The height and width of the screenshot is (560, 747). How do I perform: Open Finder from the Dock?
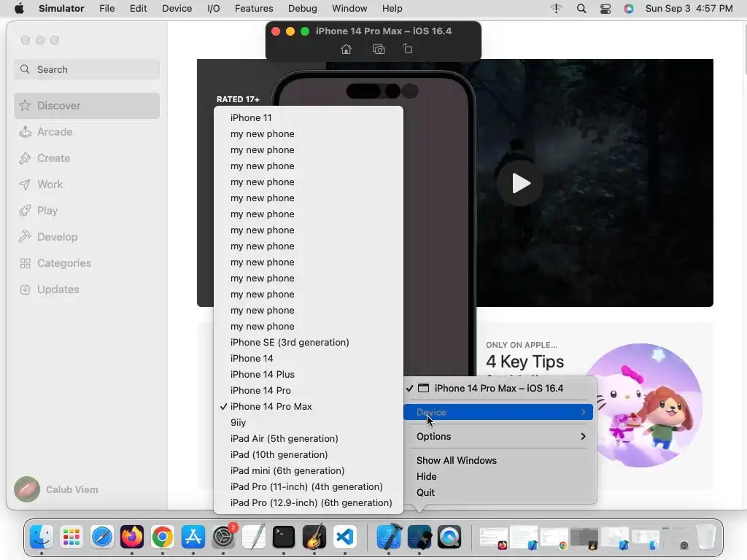point(42,537)
